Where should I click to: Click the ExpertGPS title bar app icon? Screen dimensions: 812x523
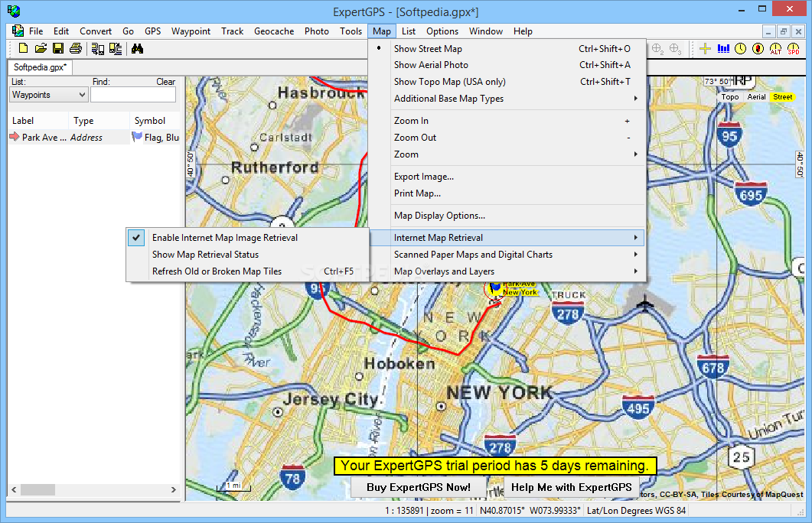pyautogui.click(x=14, y=11)
